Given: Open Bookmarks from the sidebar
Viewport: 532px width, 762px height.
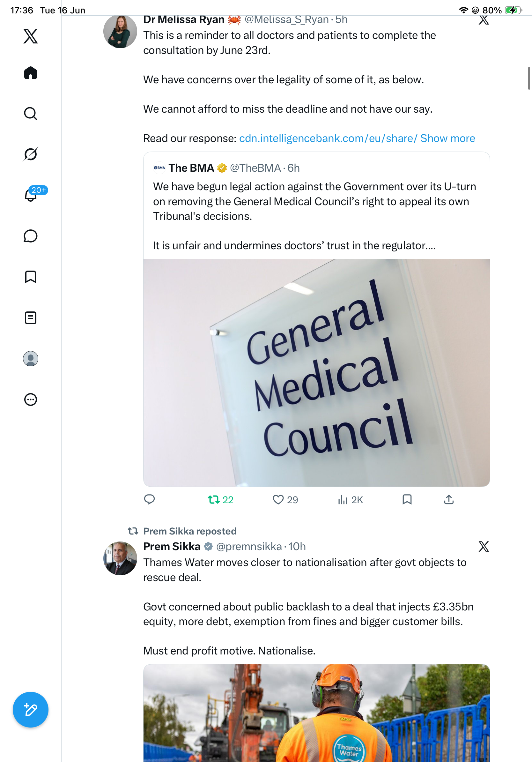Looking at the screenshot, I should [x=31, y=277].
